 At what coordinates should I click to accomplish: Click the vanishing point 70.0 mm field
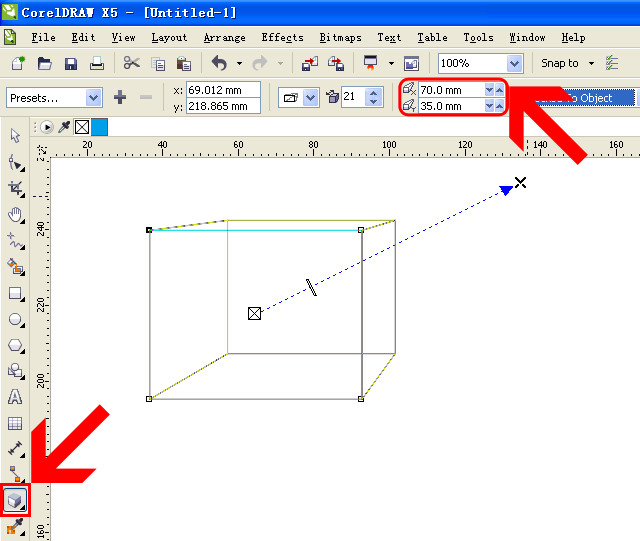(x=451, y=90)
